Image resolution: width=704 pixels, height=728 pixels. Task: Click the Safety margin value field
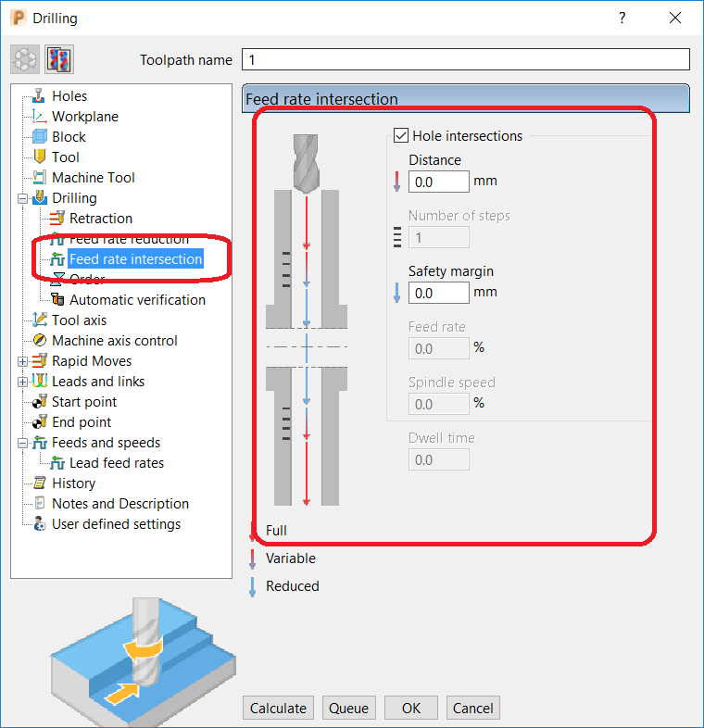tap(439, 293)
